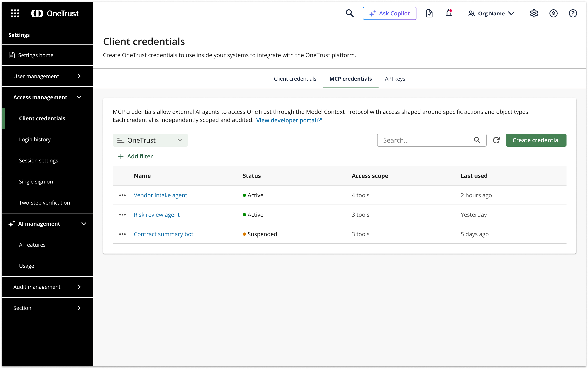This screenshot has height=369, width=588.
Task: Open actions menu for Contract summary bot
Action: [x=122, y=234]
